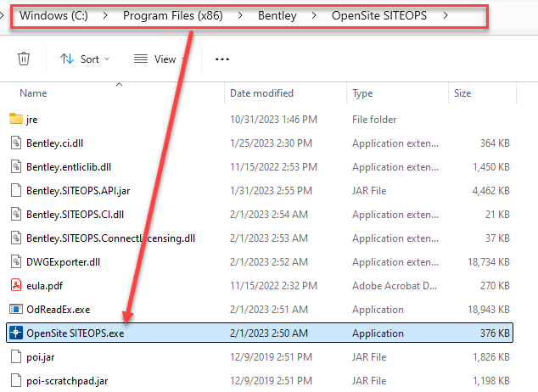Click the Delete trash can icon
The image size is (538, 392).
pos(24,59)
